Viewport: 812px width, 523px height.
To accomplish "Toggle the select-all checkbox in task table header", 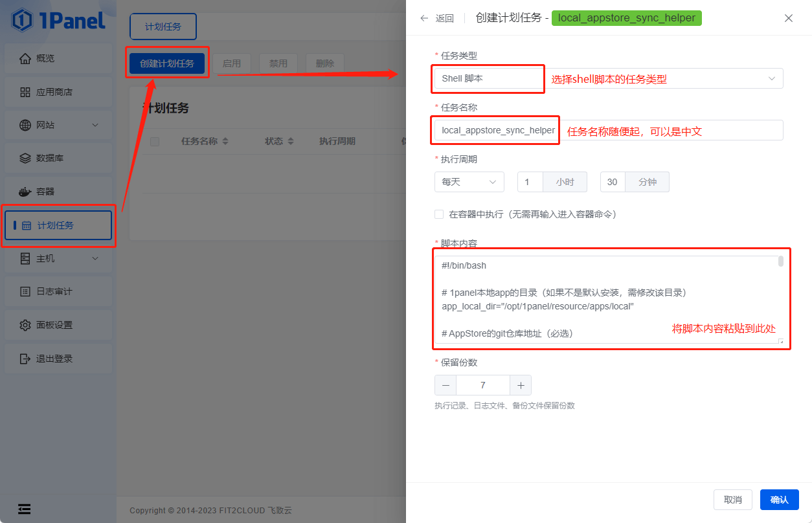I will 155,142.
